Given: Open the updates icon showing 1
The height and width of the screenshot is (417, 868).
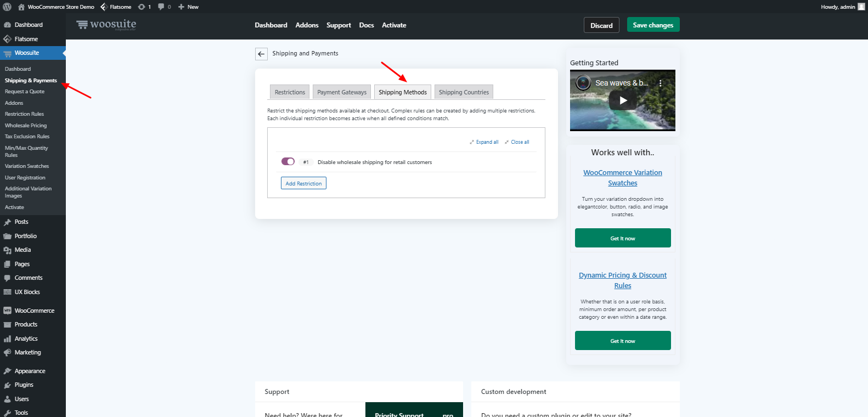Looking at the screenshot, I should pyautogui.click(x=142, y=7).
